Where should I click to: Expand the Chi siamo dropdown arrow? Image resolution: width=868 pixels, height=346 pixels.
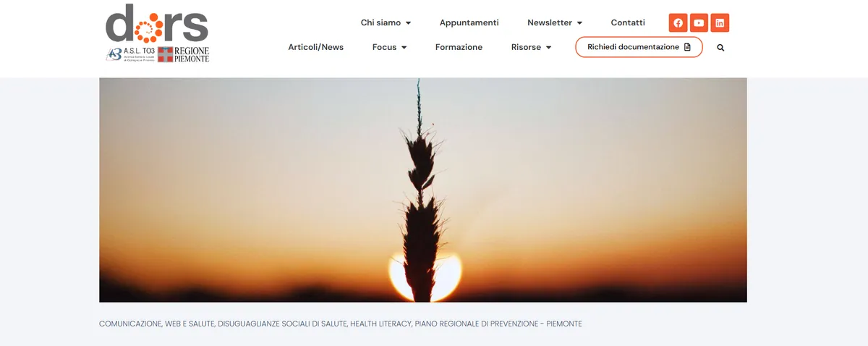click(x=408, y=23)
